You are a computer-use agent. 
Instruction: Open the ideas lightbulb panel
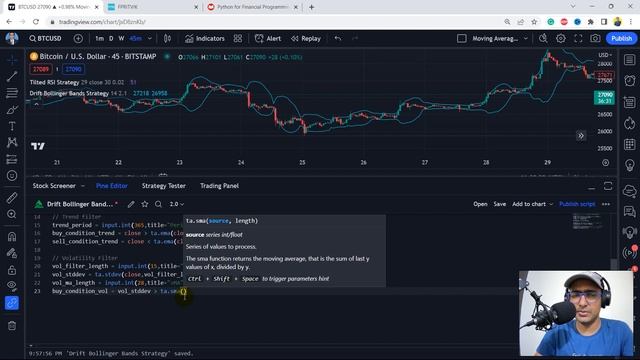pos(629,165)
